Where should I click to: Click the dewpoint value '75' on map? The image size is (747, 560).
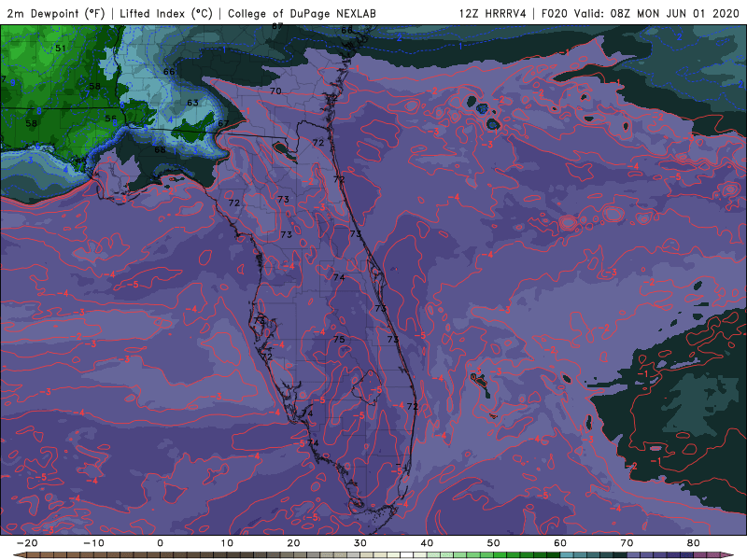pos(339,340)
